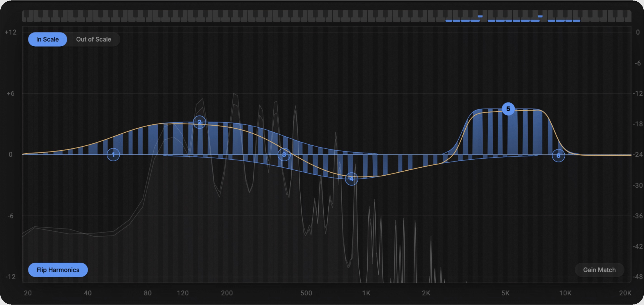The width and height of the screenshot is (644, 305).
Task: Click the 0 dB gain axis label
Action: [10, 155]
